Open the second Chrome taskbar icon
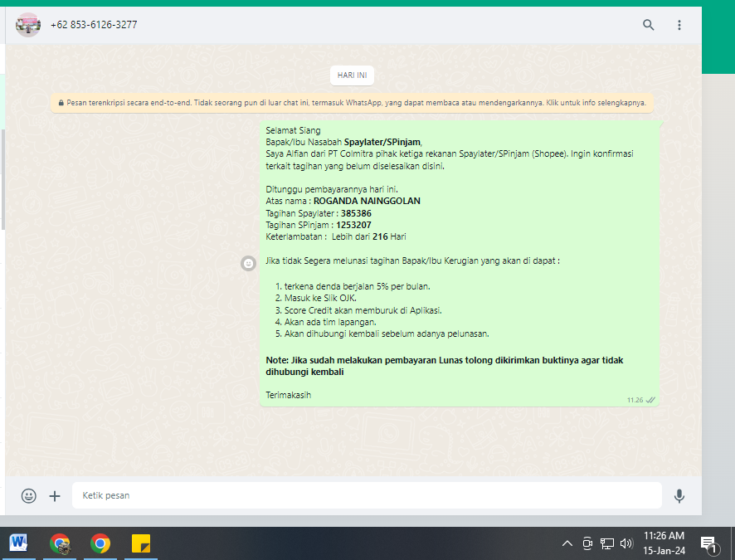Screen dimensions: 735x560 click(x=100, y=543)
